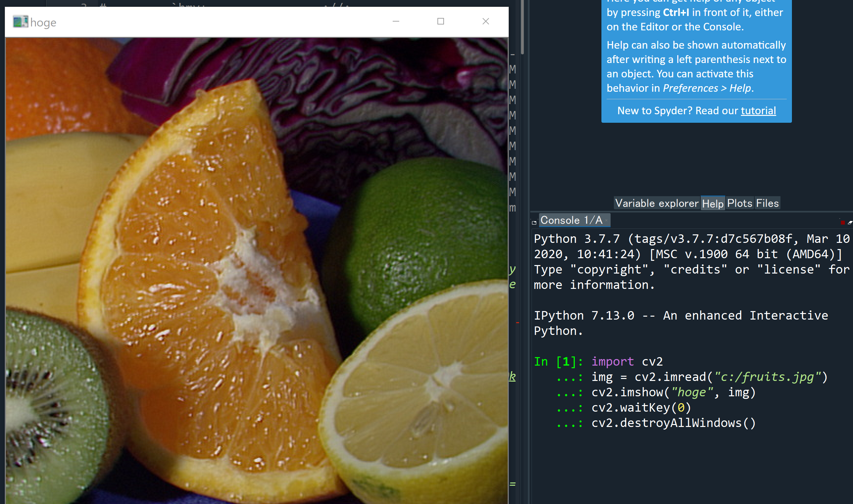Click the In [1]: prompt label
Screen dimensions: 853x504
558,362
